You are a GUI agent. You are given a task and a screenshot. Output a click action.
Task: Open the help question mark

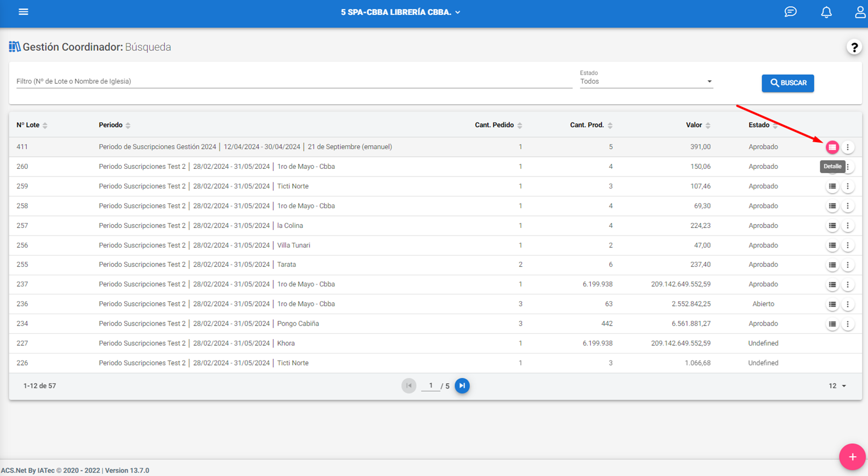click(x=854, y=48)
